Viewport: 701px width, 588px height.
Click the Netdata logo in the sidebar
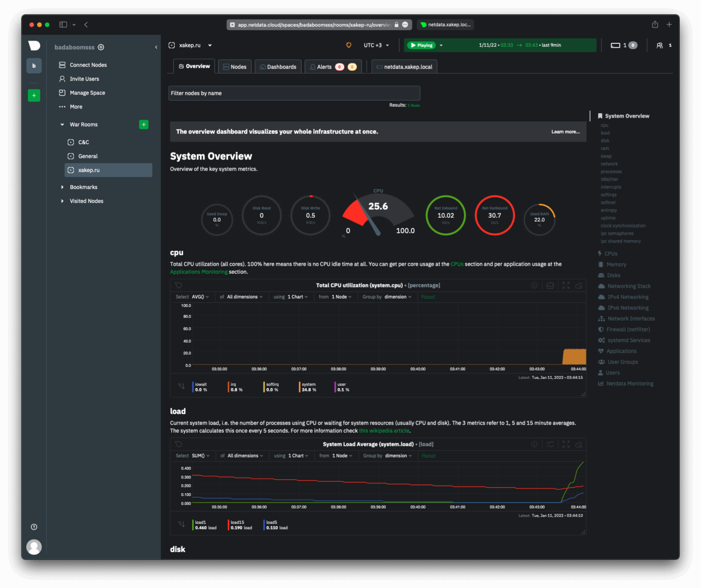(x=34, y=46)
